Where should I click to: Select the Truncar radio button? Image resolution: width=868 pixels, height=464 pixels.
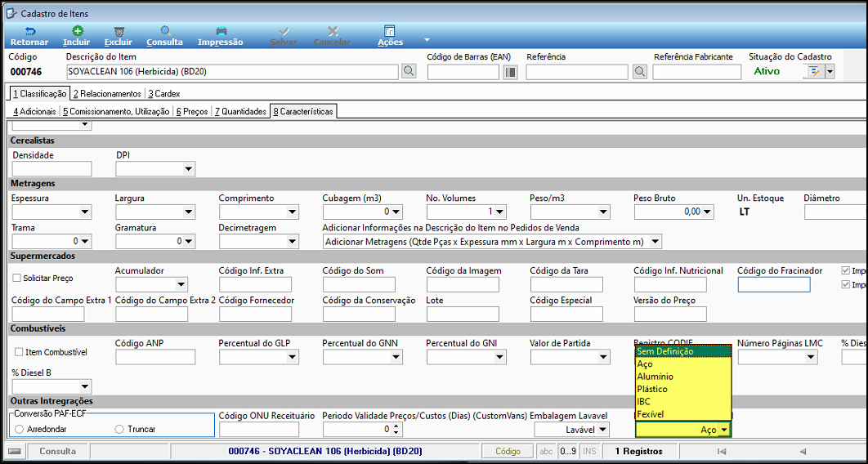pyautogui.click(x=119, y=429)
